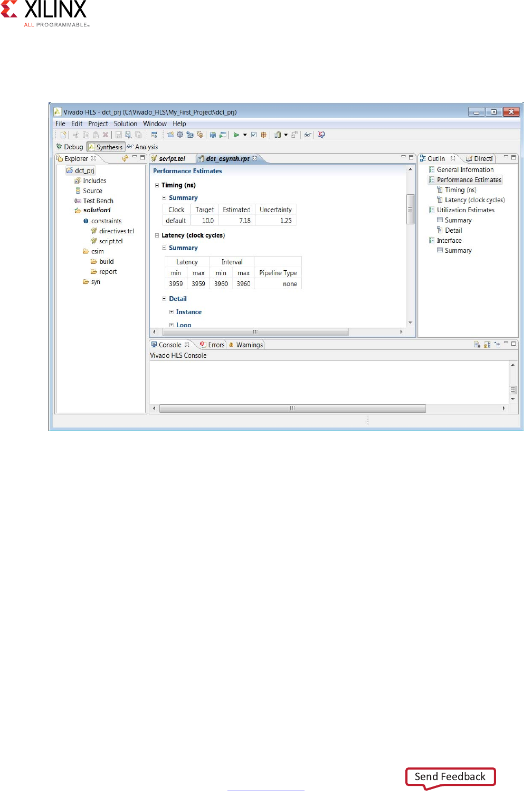Collapse the Summary under Latency
Screen dimensions: 532x797
(x=164, y=248)
